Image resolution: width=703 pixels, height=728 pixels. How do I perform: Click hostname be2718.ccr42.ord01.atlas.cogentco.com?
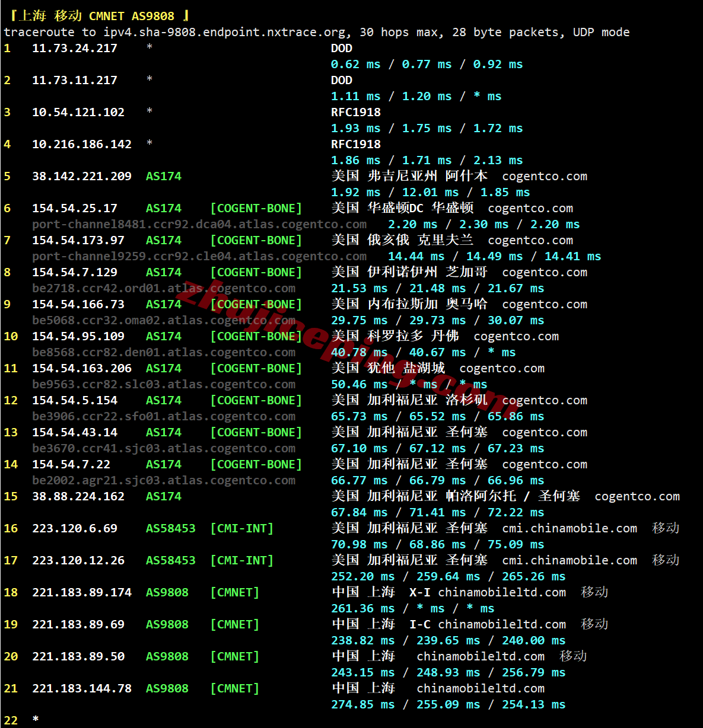(x=164, y=288)
